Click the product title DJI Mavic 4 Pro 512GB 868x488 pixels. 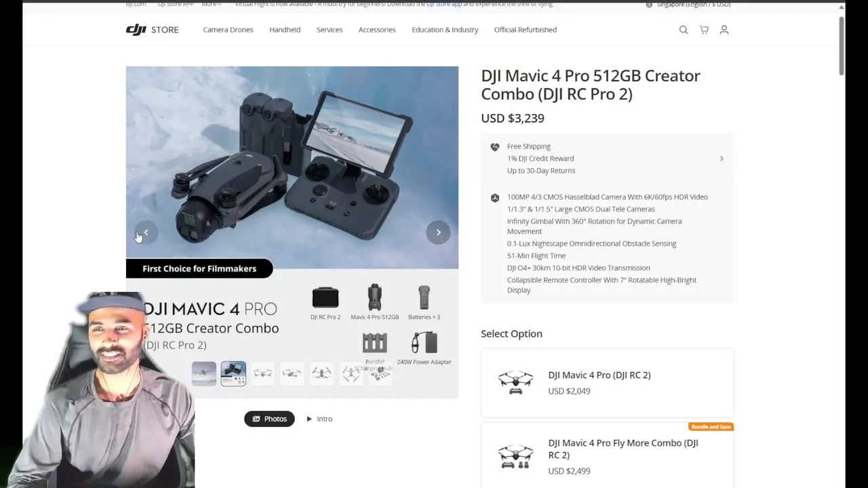tap(591, 85)
